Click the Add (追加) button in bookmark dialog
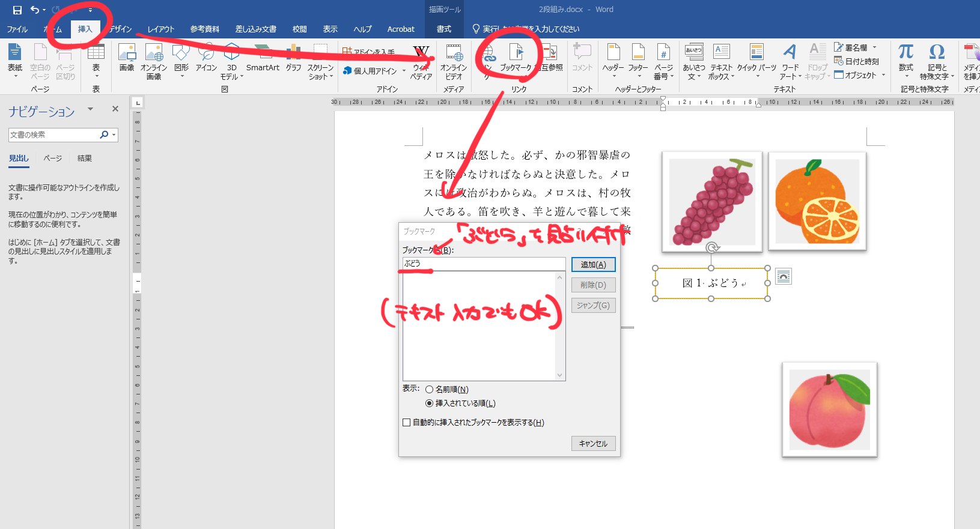This screenshot has height=529, width=980. 594,265
